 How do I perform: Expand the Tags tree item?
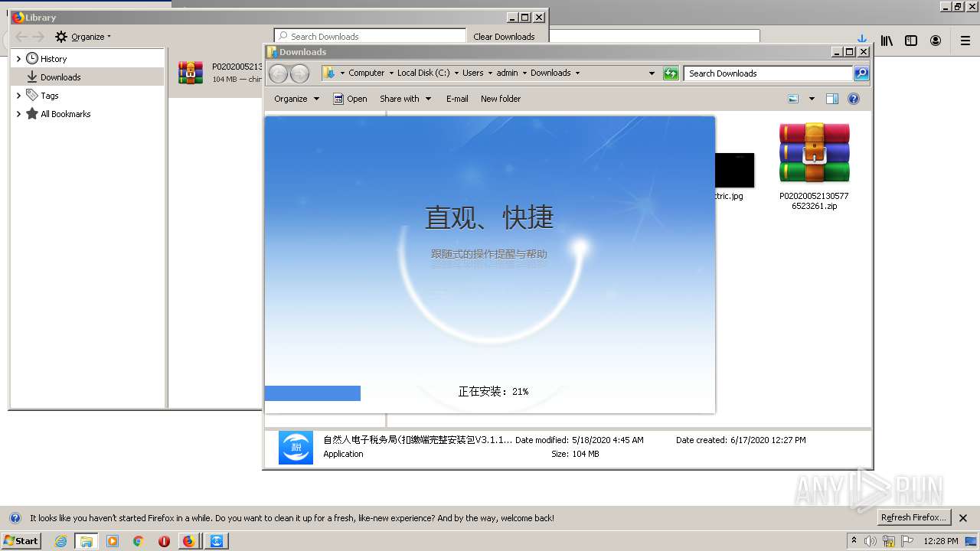point(18,96)
